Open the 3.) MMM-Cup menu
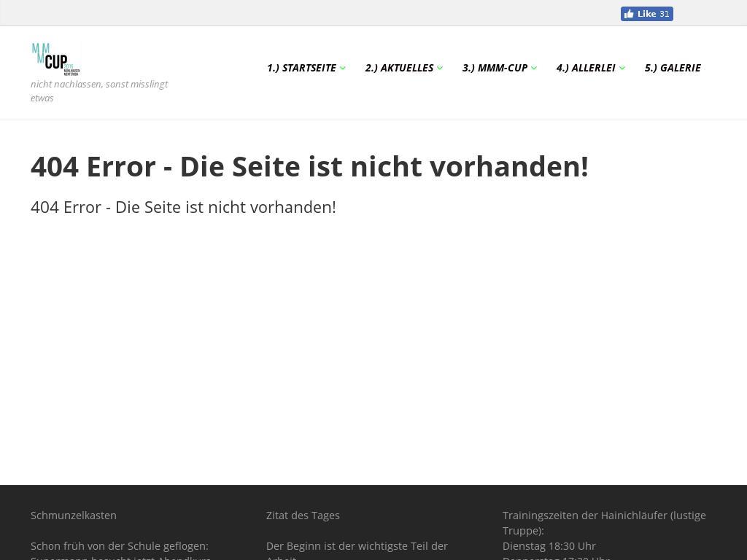This screenshot has width=747, height=560. [495, 68]
